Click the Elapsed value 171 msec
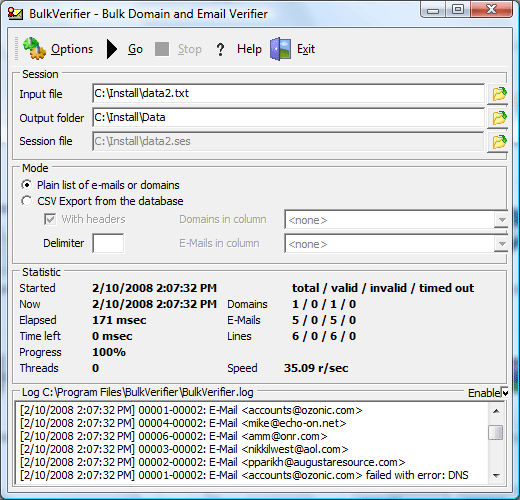 [119, 320]
